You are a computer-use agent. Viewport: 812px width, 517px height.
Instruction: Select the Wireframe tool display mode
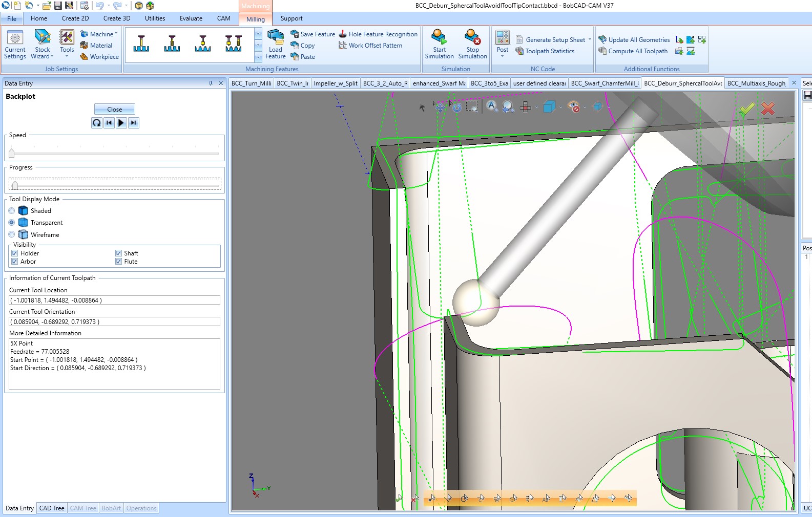pos(12,235)
